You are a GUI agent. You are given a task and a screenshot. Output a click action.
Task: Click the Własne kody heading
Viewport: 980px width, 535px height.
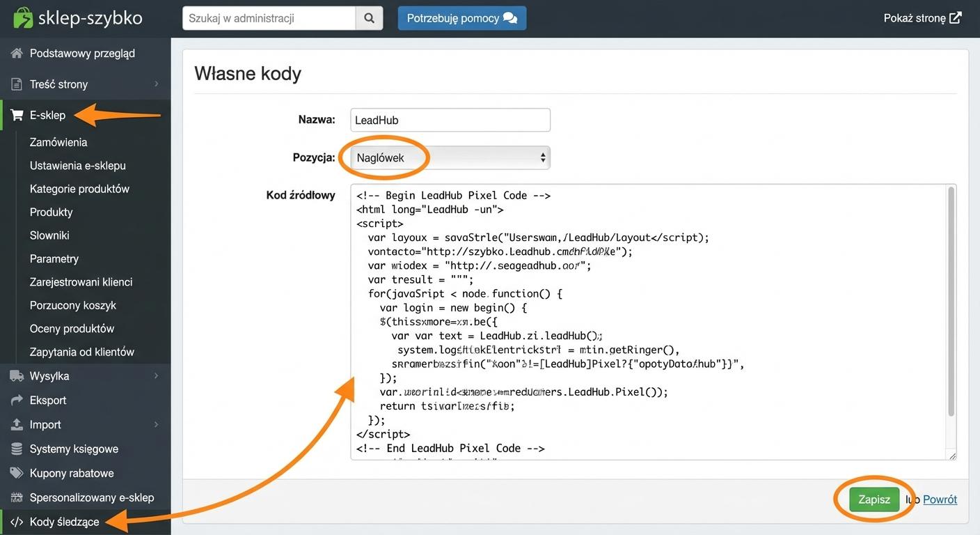(248, 73)
